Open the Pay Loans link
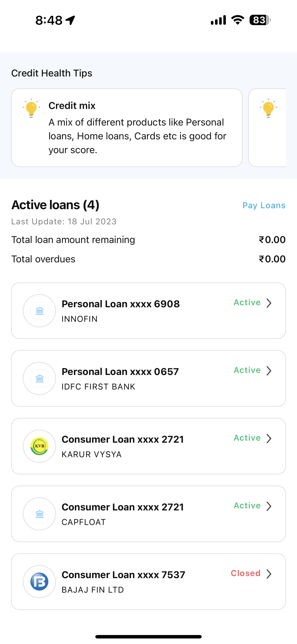The width and height of the screenshot is (297, 644). [x=264, y=205]
